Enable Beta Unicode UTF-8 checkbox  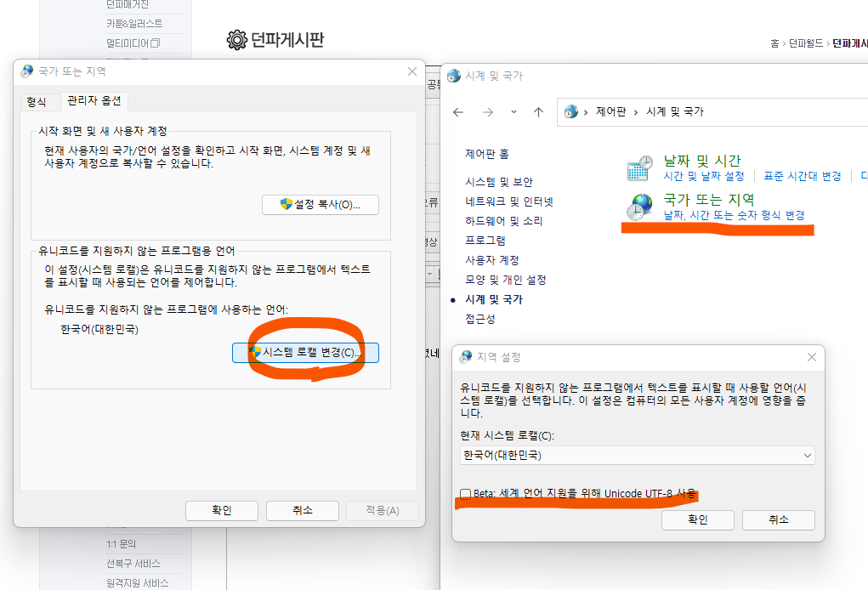[465, 493]
